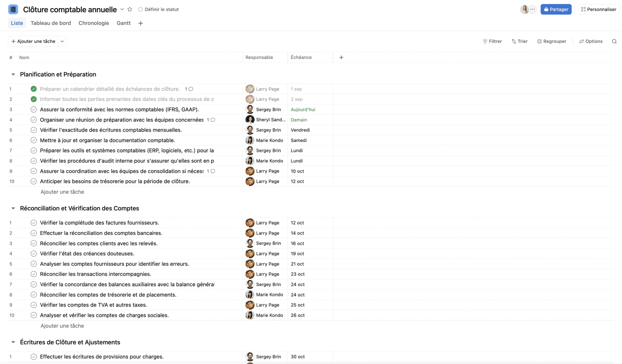This screenshot has height=364, width=622.
Task: Click the Partager button
Action: click(556, 9)
